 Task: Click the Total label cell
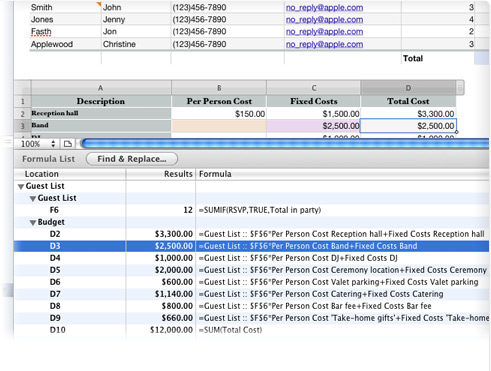[x=438, y=58]
